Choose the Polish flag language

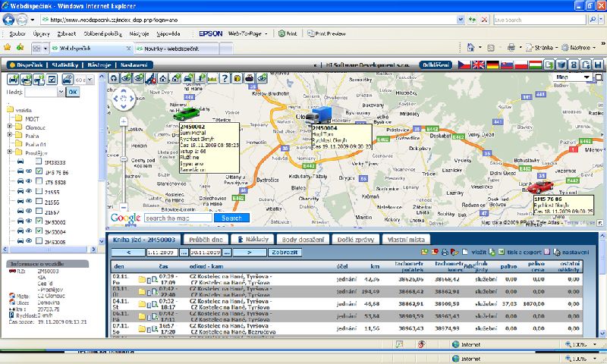click(x=521, y=64)
